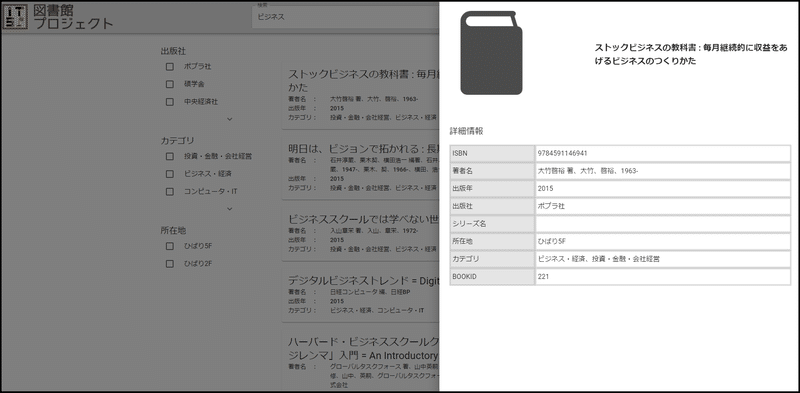Check the 投資・金融・会社経営 category checkbox
The height and width of the screenshot is (393, 800).
tap(170, 156)
